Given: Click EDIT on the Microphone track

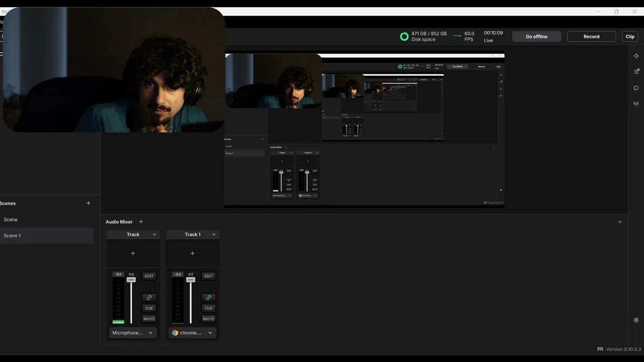Looking at the screenshot, I should click(149, 276).
